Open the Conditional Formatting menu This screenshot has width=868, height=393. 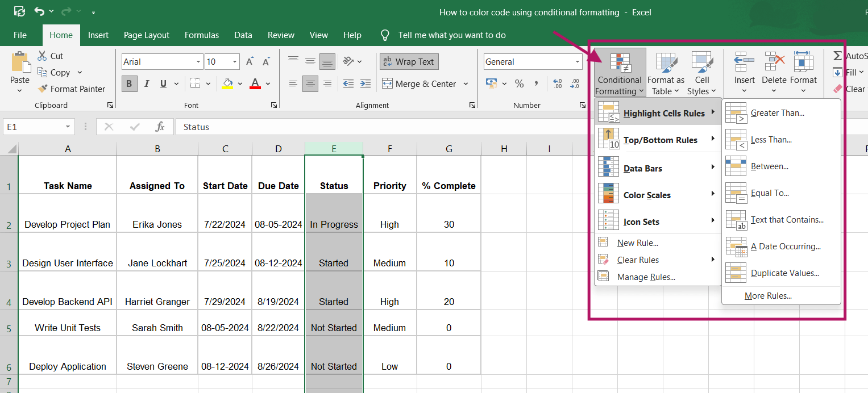tap(619, 73)
